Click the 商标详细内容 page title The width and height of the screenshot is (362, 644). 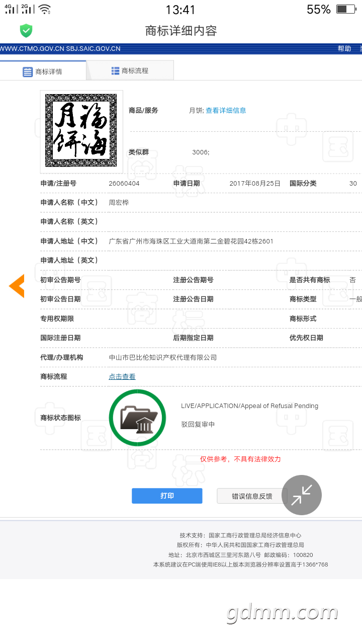[x=181, y=31]
